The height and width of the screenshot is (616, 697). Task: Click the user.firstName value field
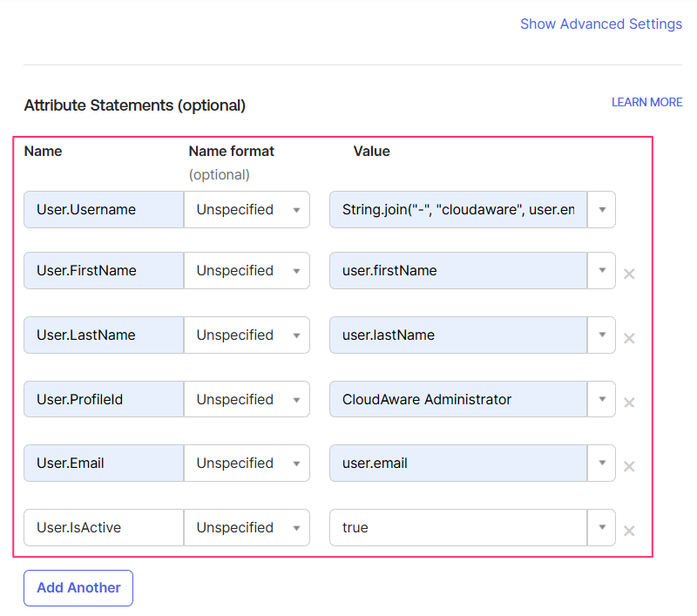pos(457,270)
